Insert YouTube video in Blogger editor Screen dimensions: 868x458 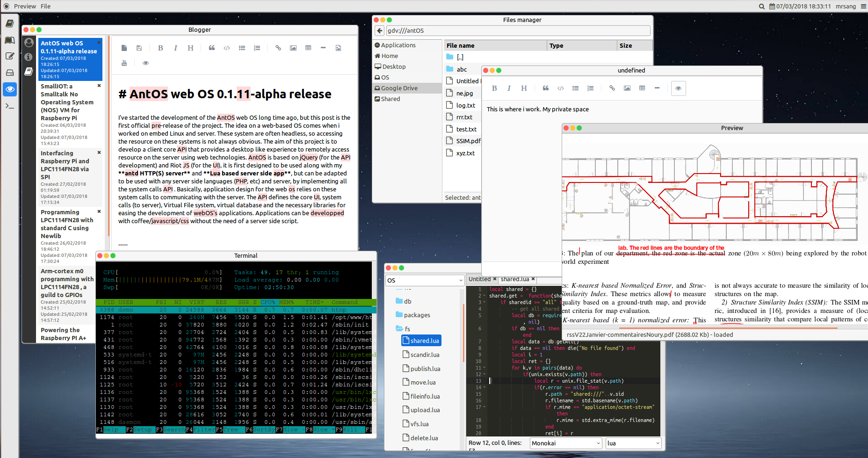124,63
